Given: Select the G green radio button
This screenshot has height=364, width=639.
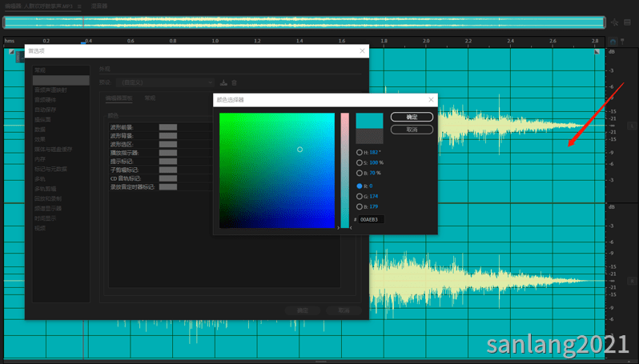Looking at the screenshot, I should (x=360, y=196).
